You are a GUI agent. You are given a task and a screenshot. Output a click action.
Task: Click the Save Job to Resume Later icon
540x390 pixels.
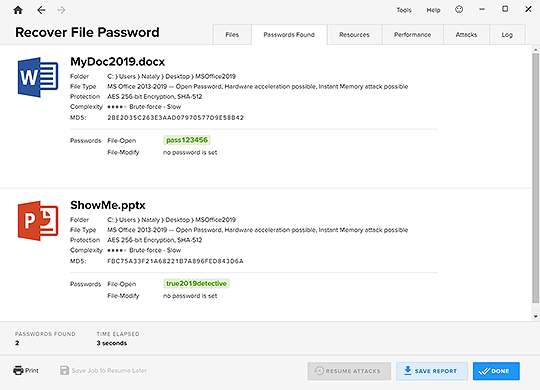tap(64, 370)
